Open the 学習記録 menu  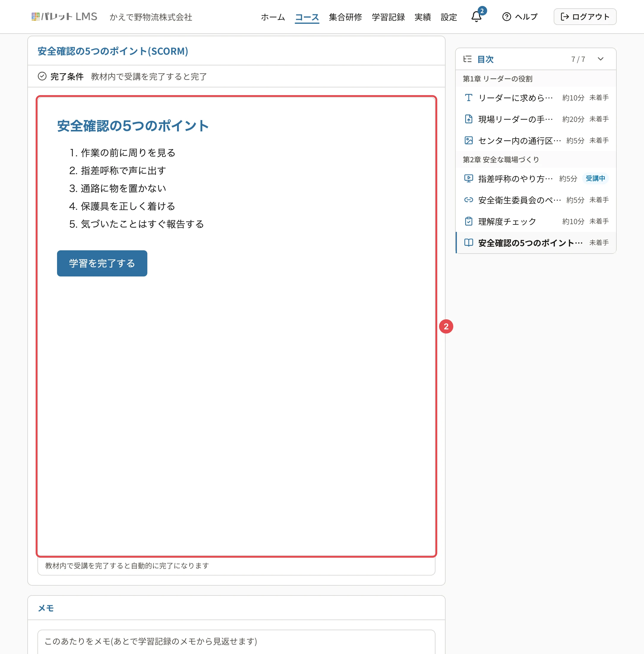point(388,17)
